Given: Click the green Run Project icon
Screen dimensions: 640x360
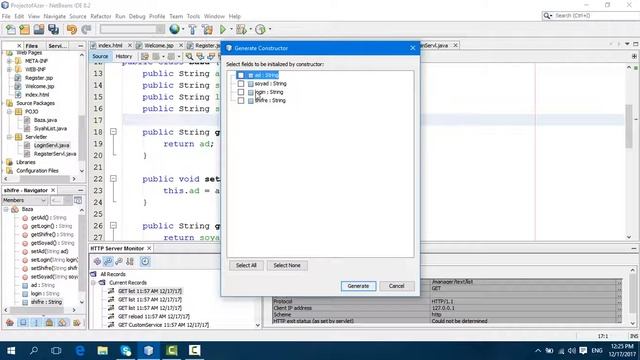Looking at the screenshot, I should point(223,29).
